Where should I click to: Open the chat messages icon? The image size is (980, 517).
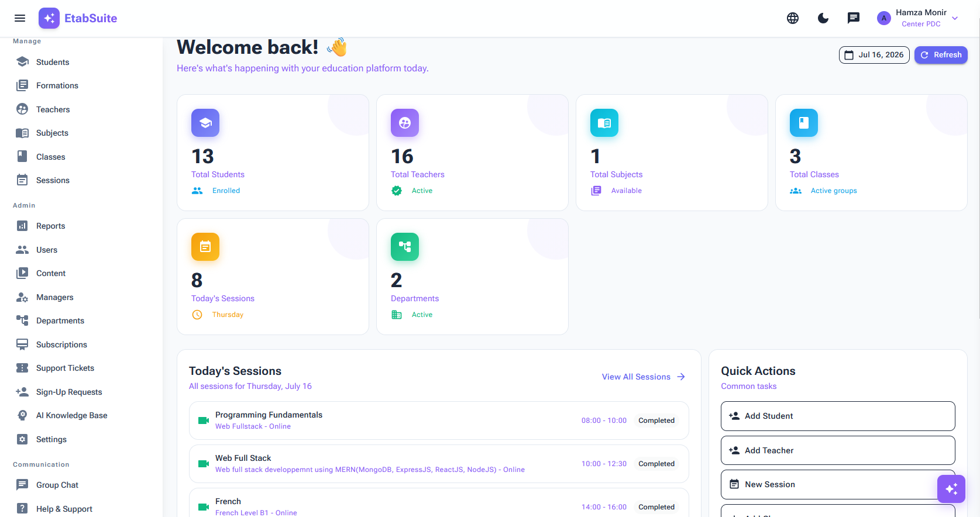point(854,18)
